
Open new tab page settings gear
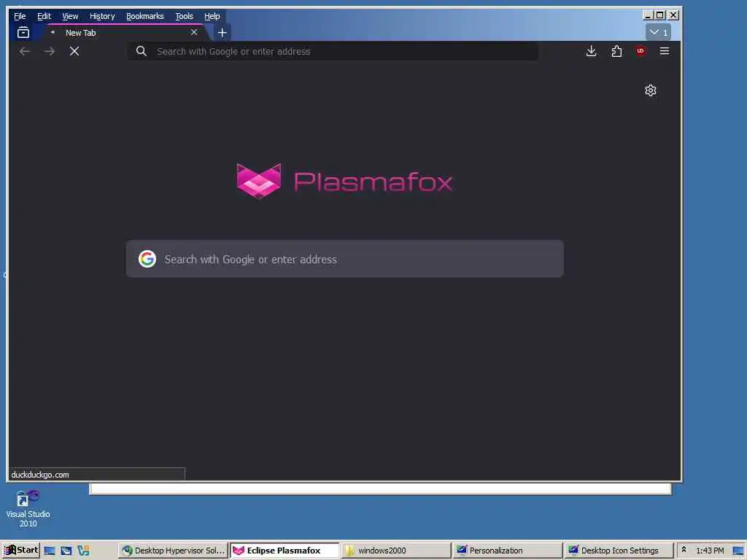(650, 90)
